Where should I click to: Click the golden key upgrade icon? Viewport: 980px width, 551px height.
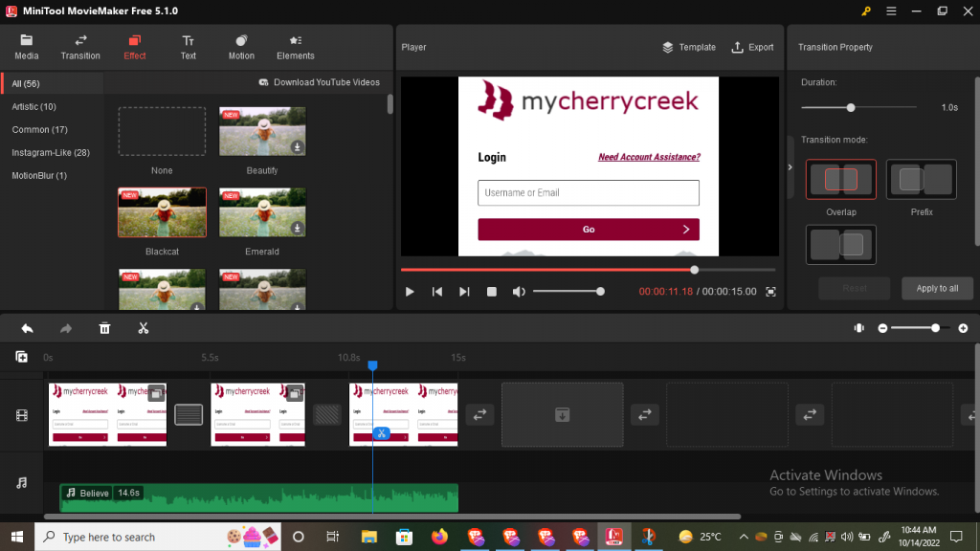865,11
